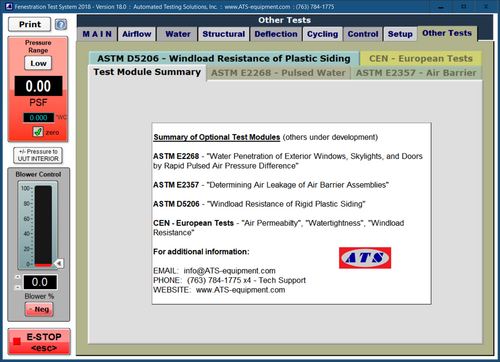
Task: Click the PSF pressure readout 0.00
Action: pyautogui.click(x=38, y=86)
